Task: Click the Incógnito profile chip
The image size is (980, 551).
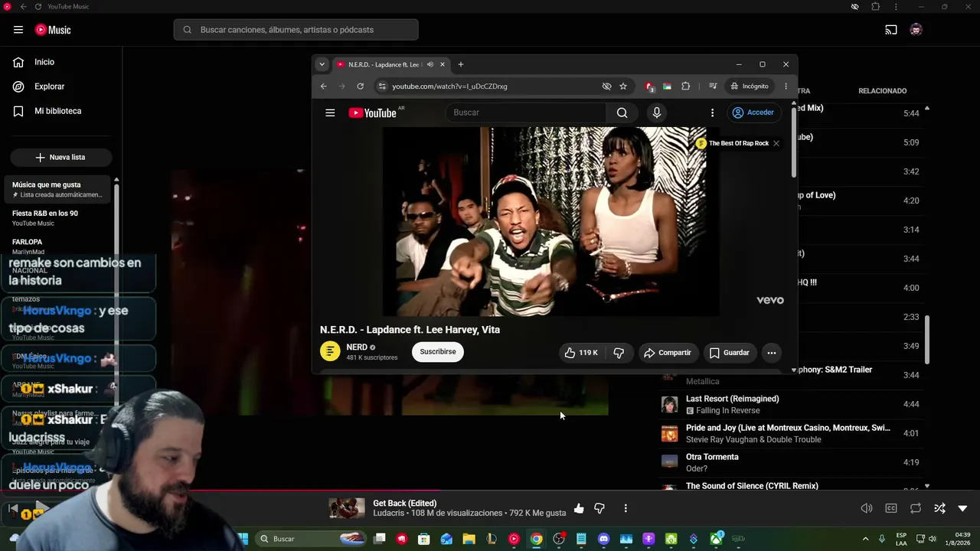Action: [x=750, y=86]
